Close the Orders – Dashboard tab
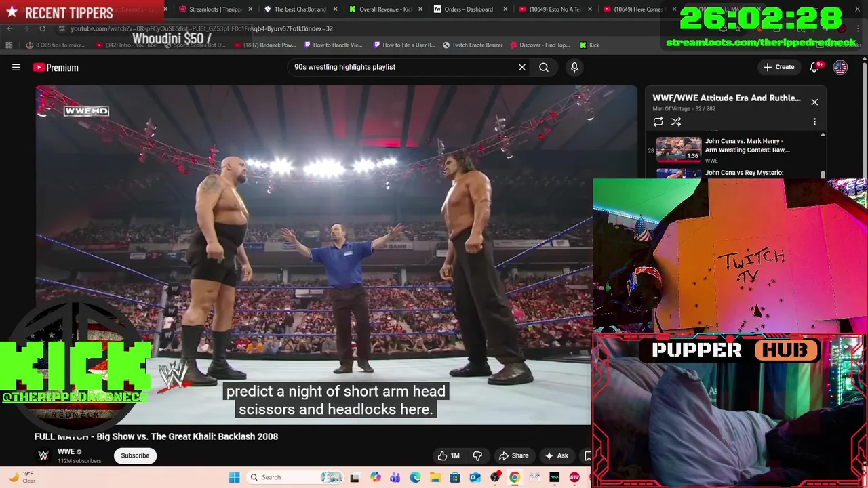This screenshot has height=488, width=868. tap(505, 9)
